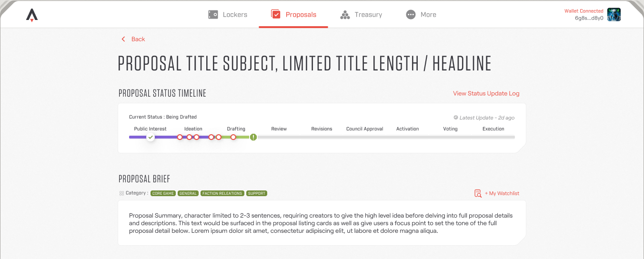
Task: Click the SUPPORT category tag
Action: [x=257, y=193]
